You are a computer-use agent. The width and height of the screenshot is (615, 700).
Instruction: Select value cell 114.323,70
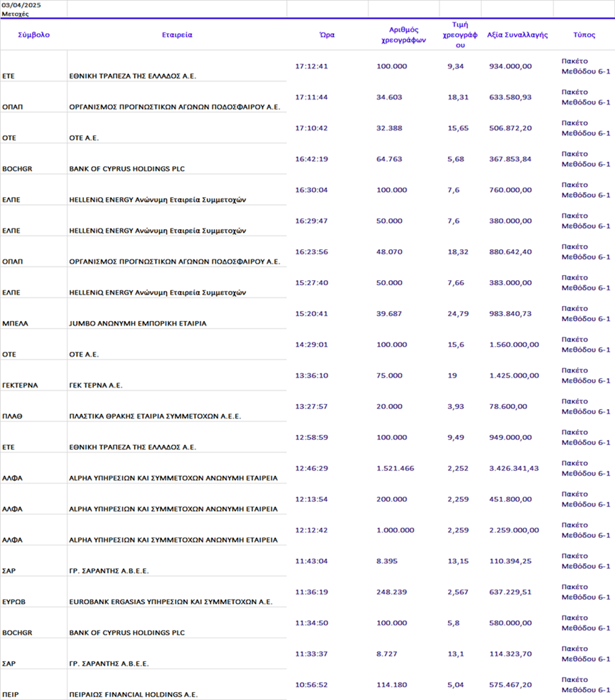(x=510, y=654)
